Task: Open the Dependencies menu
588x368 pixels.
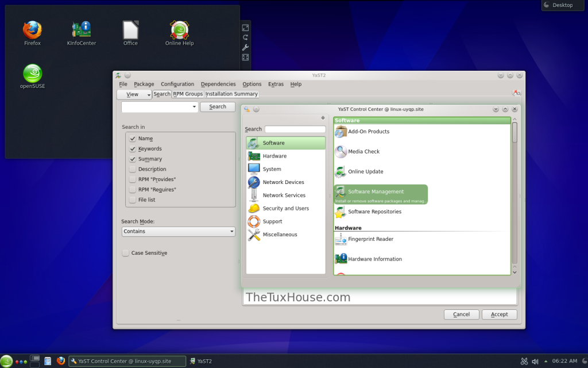Action: click(218, 85)
